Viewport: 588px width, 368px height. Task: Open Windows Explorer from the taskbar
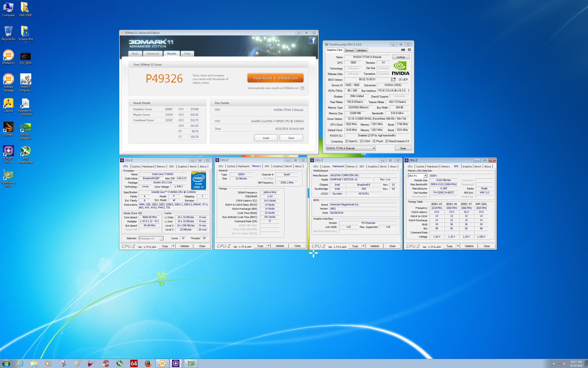click(x=34, y=363)
